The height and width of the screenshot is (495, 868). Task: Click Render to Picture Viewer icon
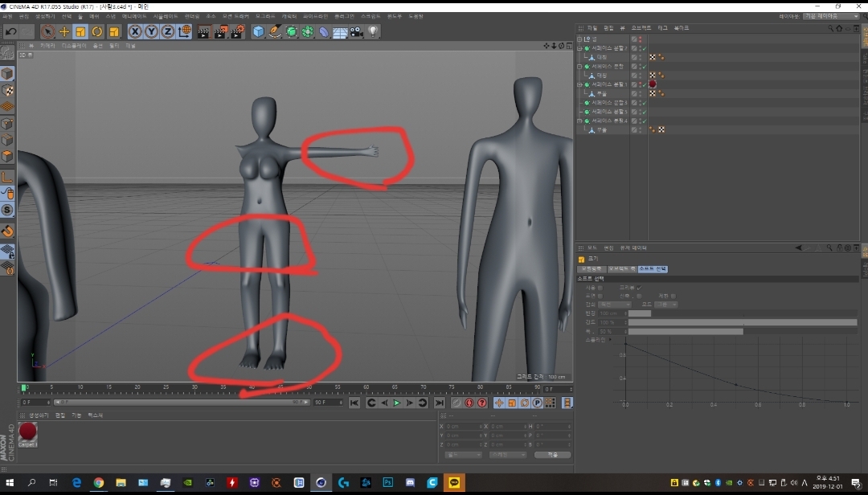point(220,32)
